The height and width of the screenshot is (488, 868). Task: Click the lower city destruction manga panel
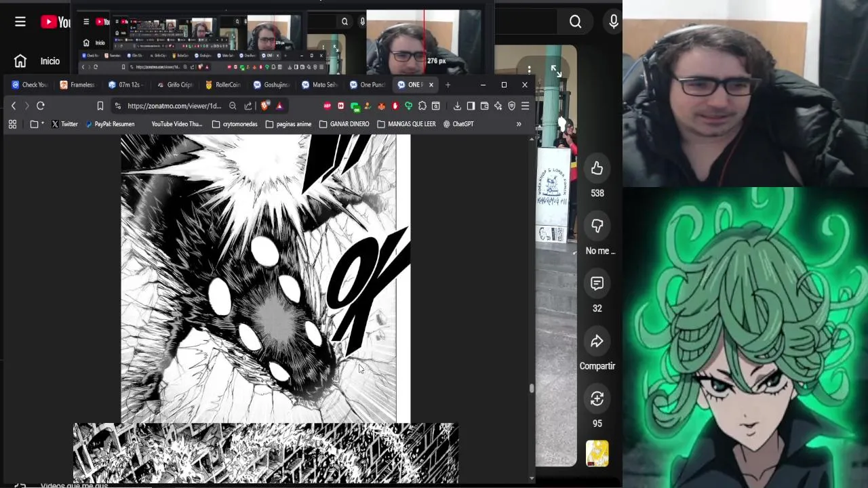coord(266,453)
